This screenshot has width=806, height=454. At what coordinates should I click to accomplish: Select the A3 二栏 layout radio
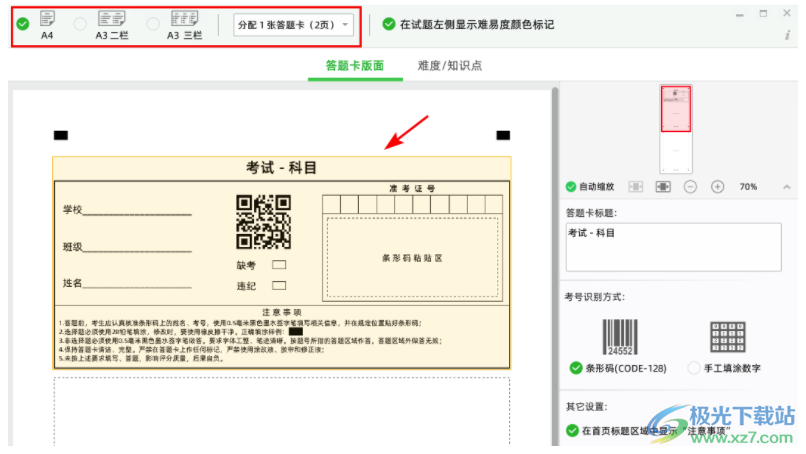[80, 24]
